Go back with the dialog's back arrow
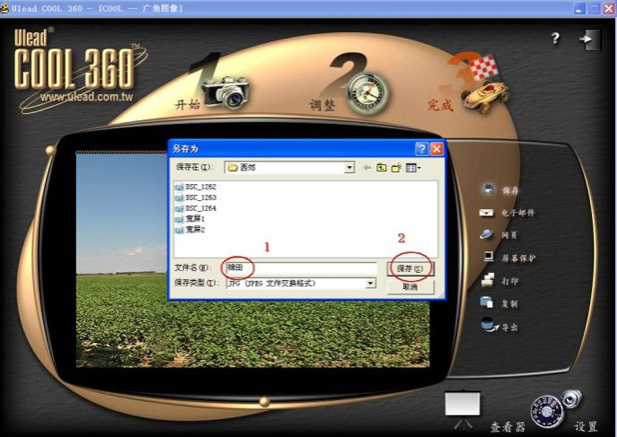Viewport: 617px width, 437px height. [x=367, y=168]
